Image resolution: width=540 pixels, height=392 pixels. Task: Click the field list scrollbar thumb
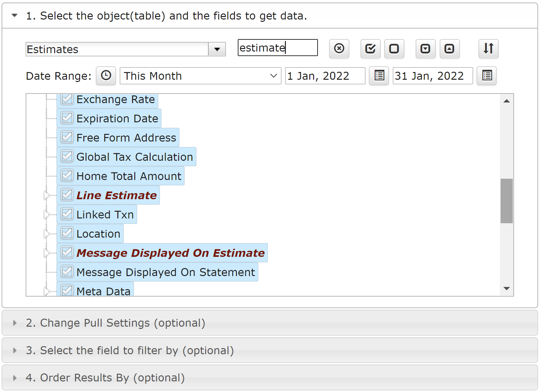[x=507, y=201]
